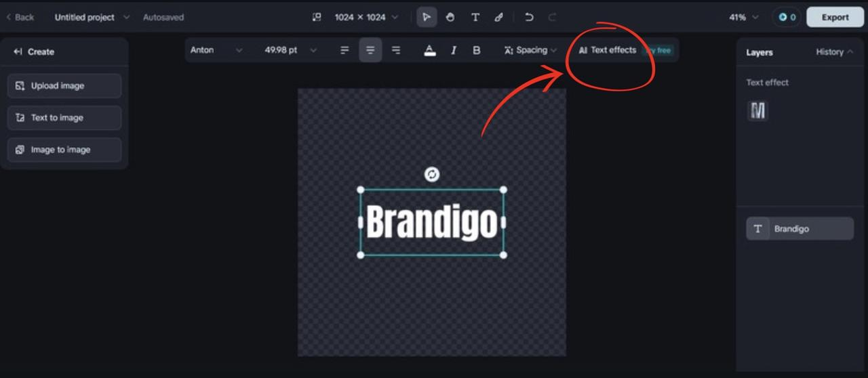Open the Anton font dropdown
This screenshot has height=378, width=868.
(x=216, y=50)
